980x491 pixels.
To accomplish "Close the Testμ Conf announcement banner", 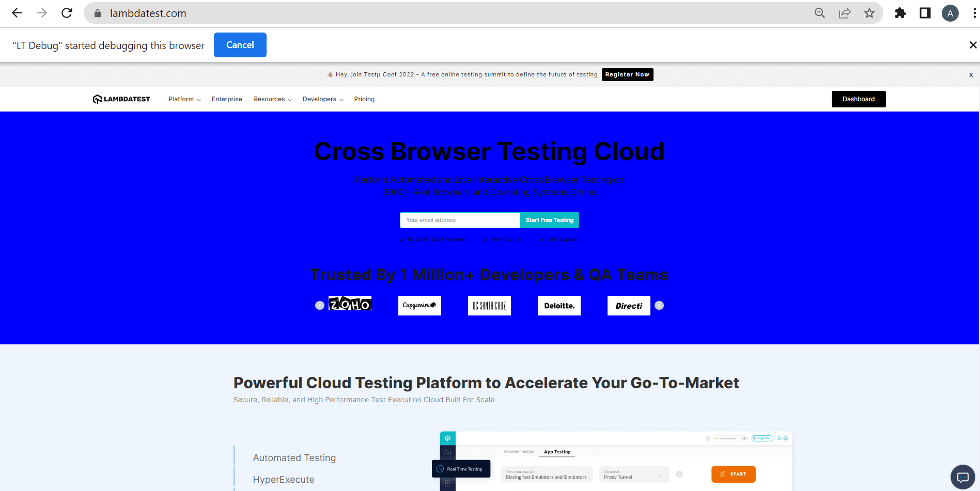I will (x=971, y=75).
